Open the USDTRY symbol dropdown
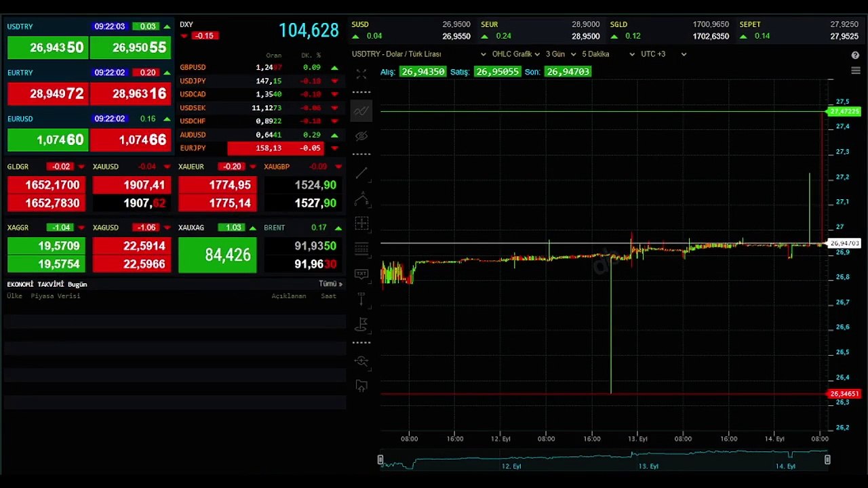The width and height of the screenshot is (868, 488). pyautogui.click(x=419, y=54)
